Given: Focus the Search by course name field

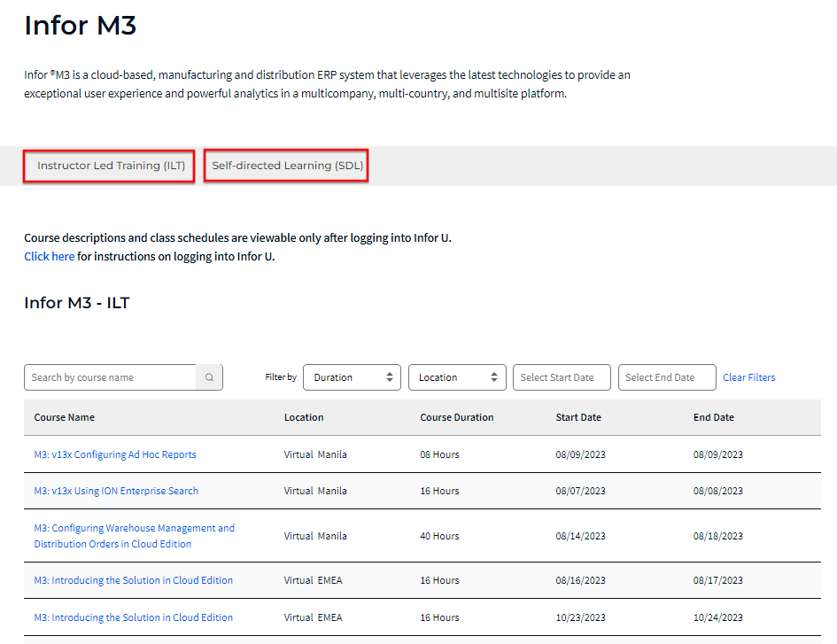Looking at the screenshot, I should (110, 377).
